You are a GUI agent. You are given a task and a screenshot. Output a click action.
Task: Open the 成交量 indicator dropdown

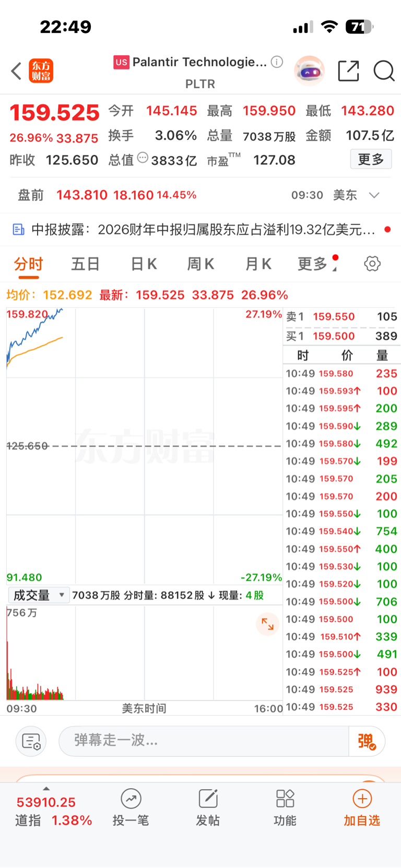click(x=39, y=595)
